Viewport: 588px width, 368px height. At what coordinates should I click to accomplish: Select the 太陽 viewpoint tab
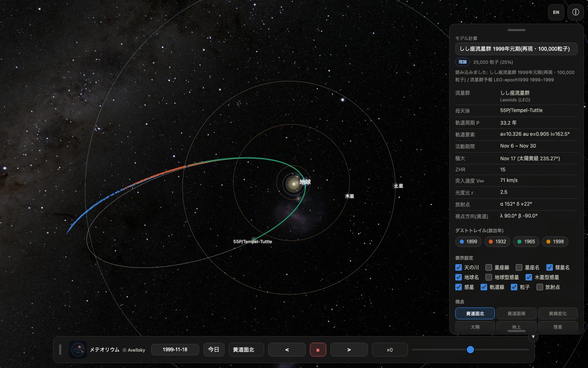point(475,327)
